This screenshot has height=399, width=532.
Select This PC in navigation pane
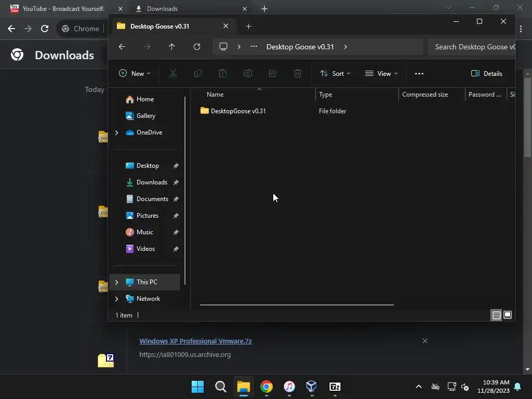click(x=147, y=282)
